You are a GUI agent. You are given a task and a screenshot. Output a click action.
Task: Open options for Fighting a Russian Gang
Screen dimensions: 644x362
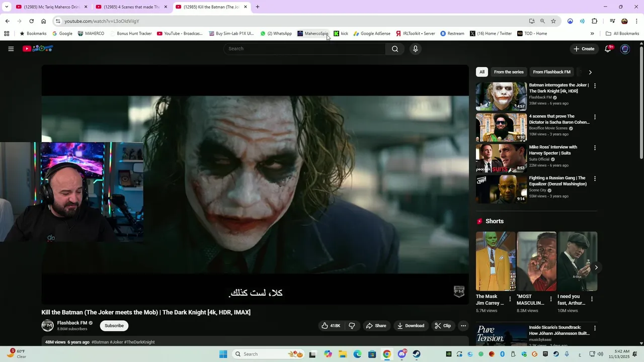coord(595,178)
